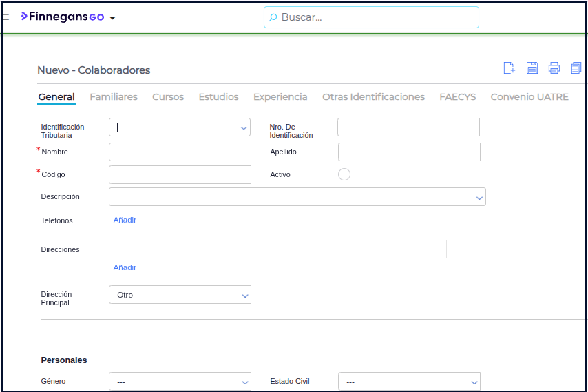Open the Otras Identificaciones tab

[373, 97]
